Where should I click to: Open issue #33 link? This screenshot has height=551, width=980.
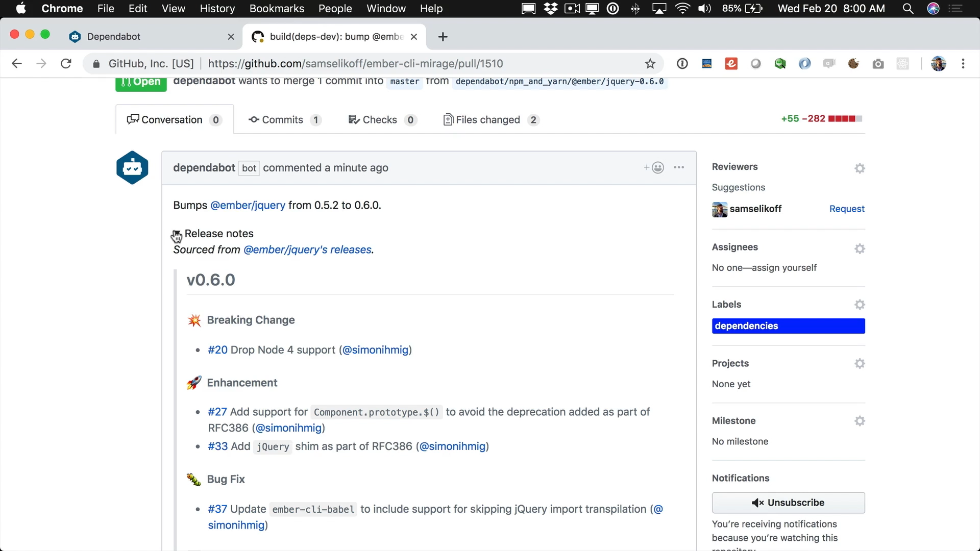click(218, 446)
